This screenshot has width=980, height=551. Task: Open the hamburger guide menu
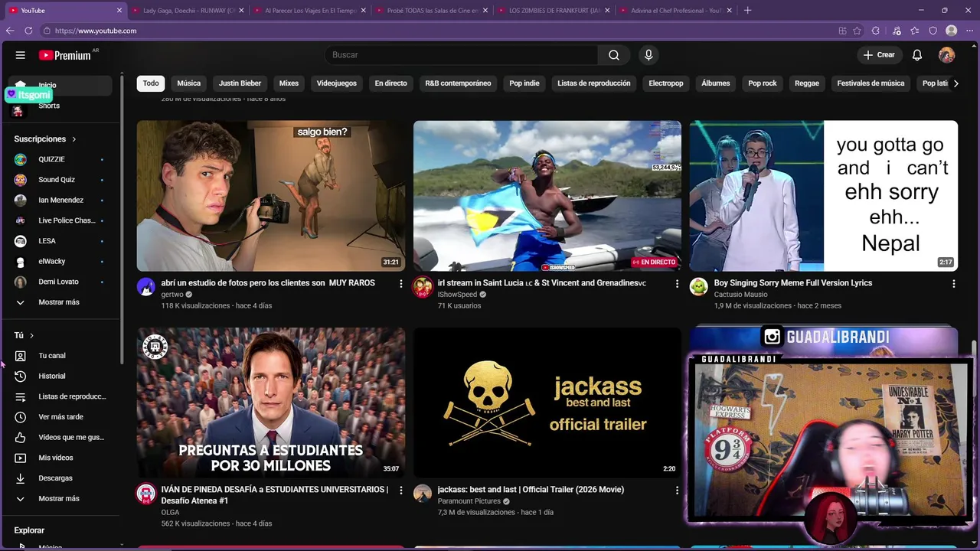21,55
